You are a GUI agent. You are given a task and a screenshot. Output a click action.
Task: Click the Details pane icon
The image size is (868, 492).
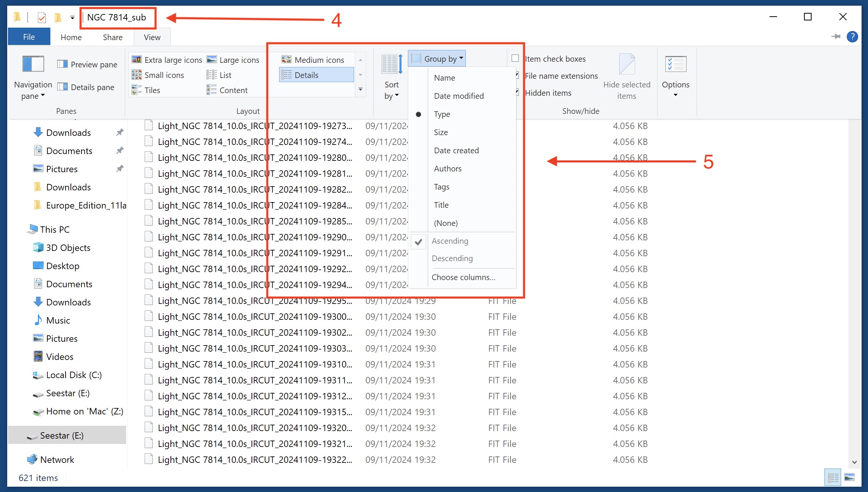tap(62, 87)
